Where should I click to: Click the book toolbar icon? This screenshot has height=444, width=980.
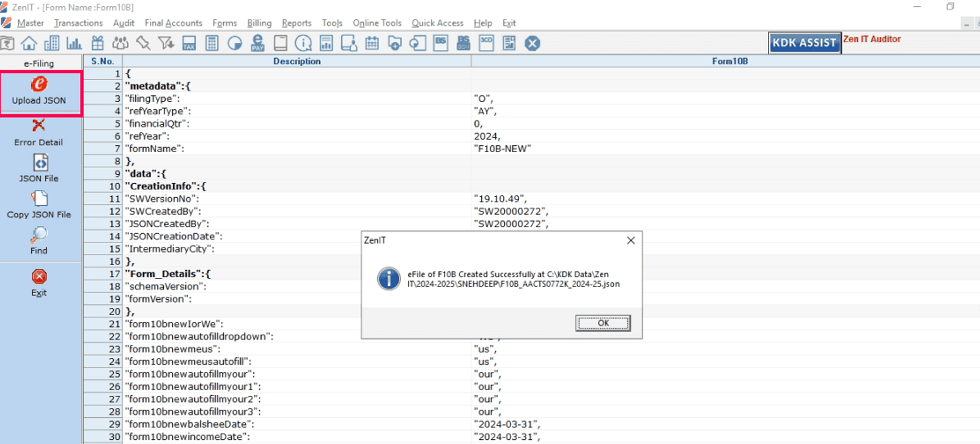[281, 43]
